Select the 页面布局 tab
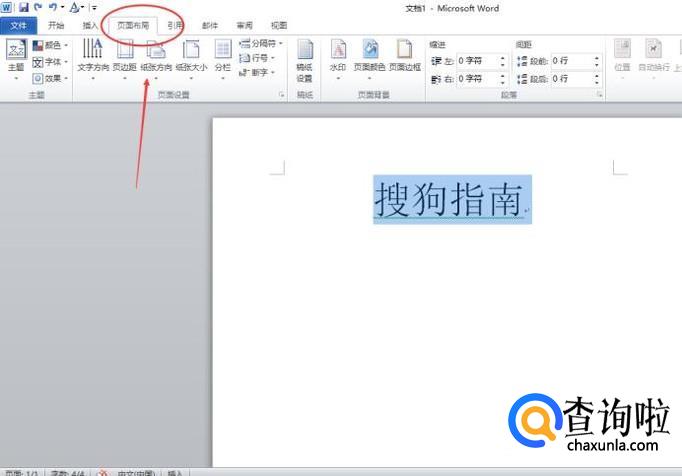Viewport: 682px width, 476px height. [133, 26]
